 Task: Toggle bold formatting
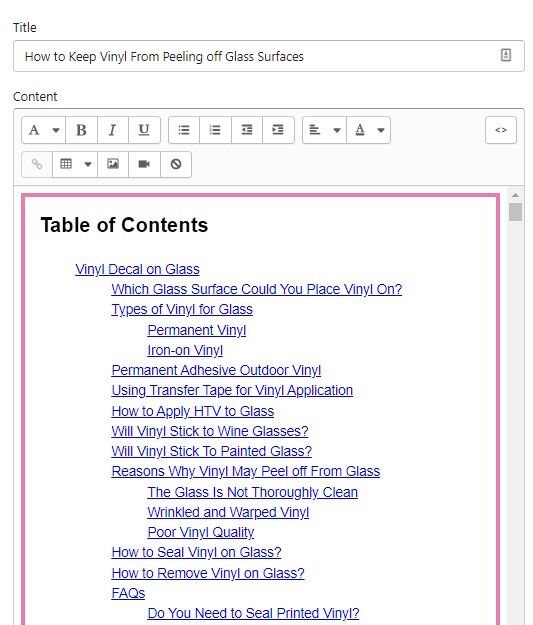pyautogui.click(x=81, y=130)
